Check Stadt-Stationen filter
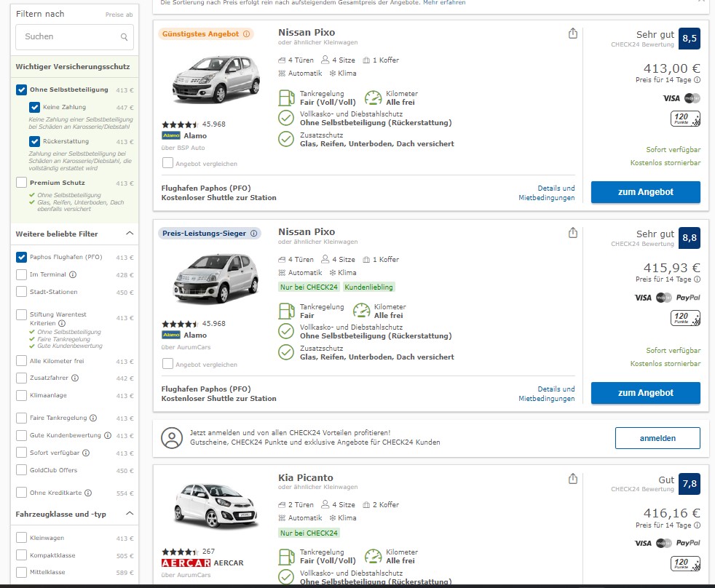The height and width of the screenshot is (588, 715). tap(21, 292)
